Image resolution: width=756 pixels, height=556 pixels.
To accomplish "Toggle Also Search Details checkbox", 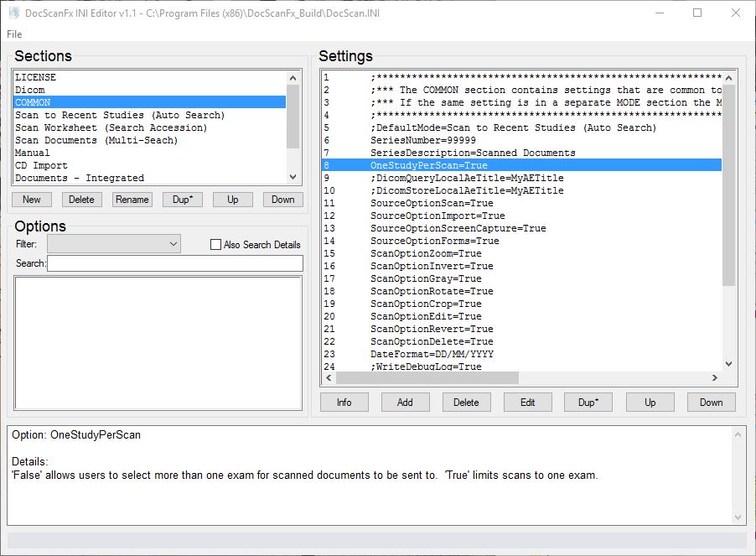I will (x=215, y=245).
